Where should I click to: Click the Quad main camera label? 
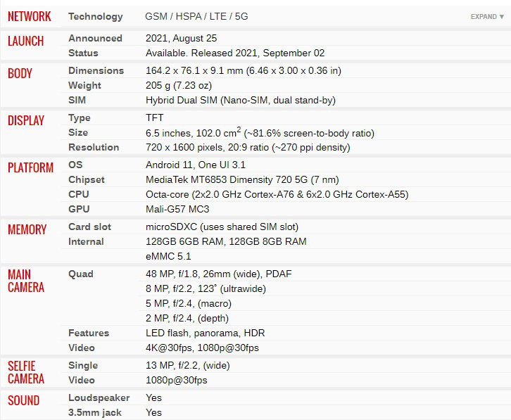81,274
